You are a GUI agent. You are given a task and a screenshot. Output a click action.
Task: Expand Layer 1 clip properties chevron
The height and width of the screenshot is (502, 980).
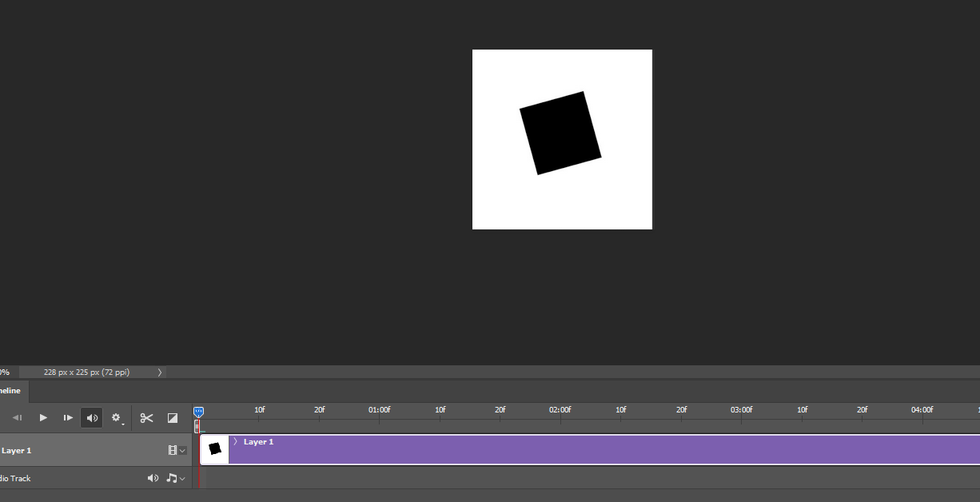(235, 441)
